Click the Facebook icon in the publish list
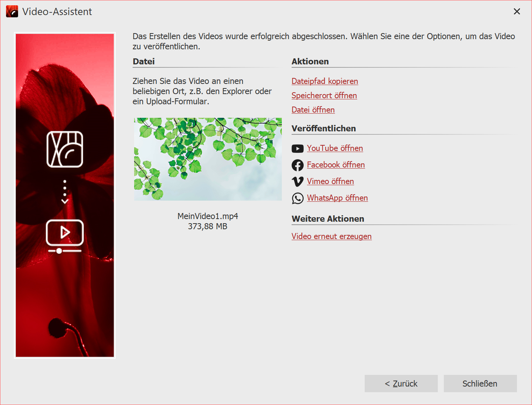 pos(298,165)
